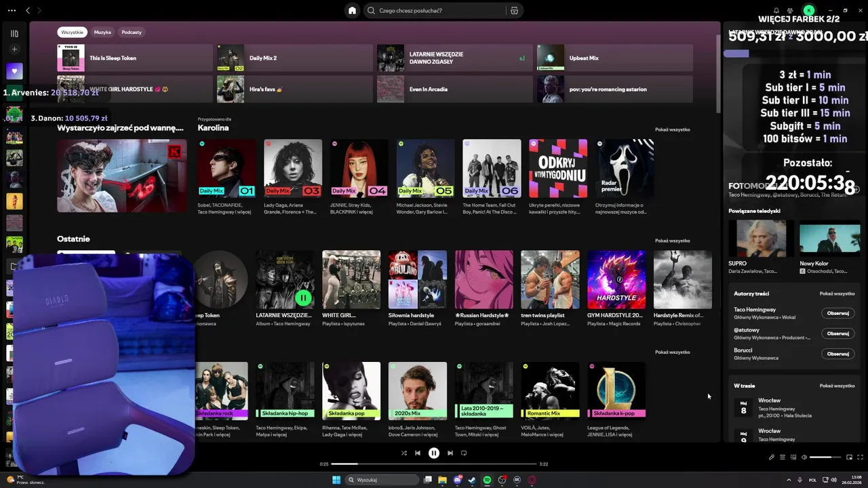868x488 pixels.
Task: Select the Podcasty filter chip
Action: pos(132,32)
